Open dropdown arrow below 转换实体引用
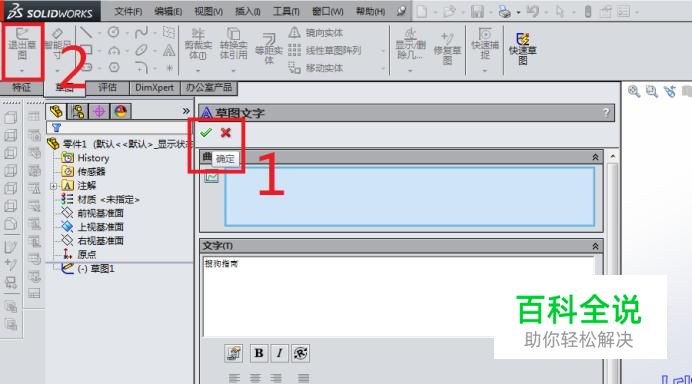The width and height of the screenshot is (692, 384). 233,71
